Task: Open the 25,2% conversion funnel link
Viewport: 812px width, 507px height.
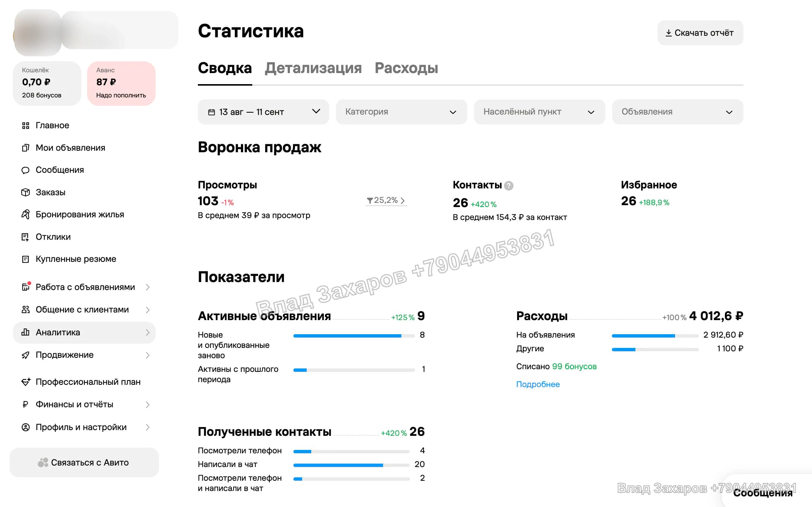Action: 386,200
